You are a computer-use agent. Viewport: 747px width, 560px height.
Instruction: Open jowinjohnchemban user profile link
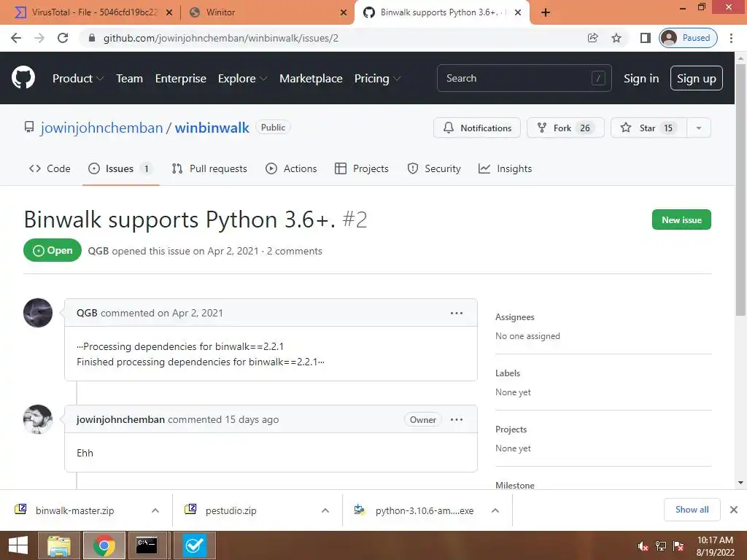pyautogui.click(x=101, y=128)
